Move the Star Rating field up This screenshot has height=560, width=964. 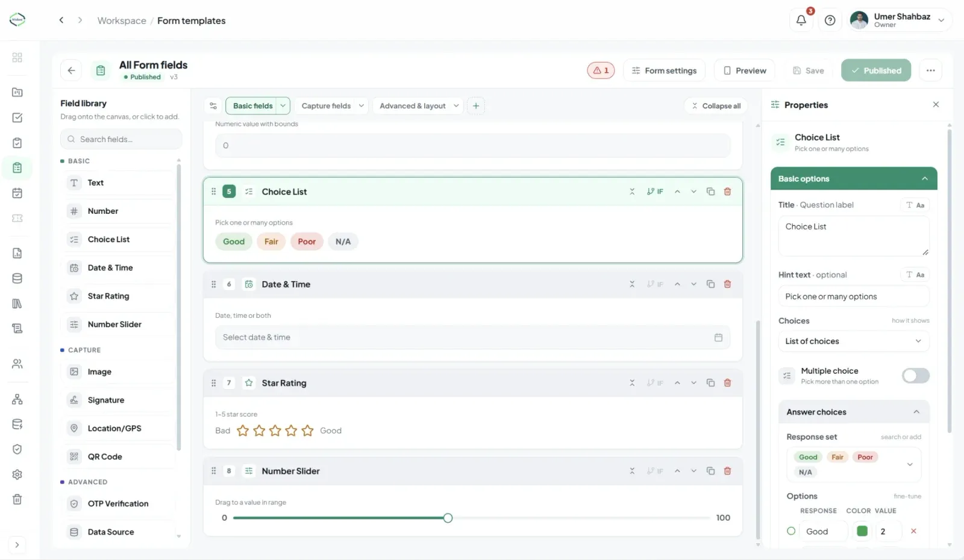(x=677, y=383)
